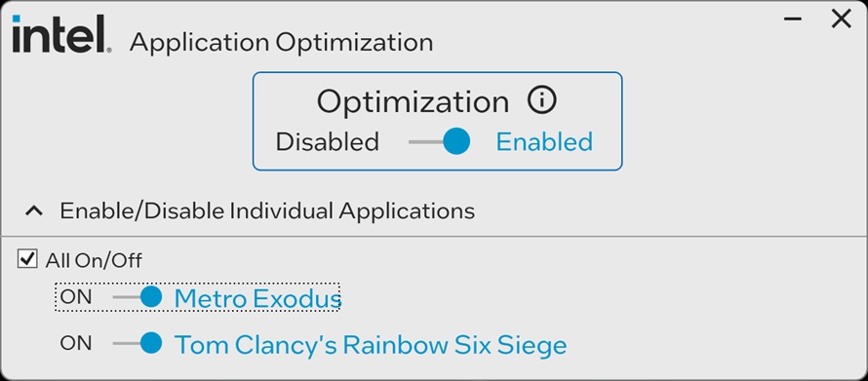Click the ON label beside Rainbow Six Siege
Screen dimensions: 868x381
(x=76, y=343)
